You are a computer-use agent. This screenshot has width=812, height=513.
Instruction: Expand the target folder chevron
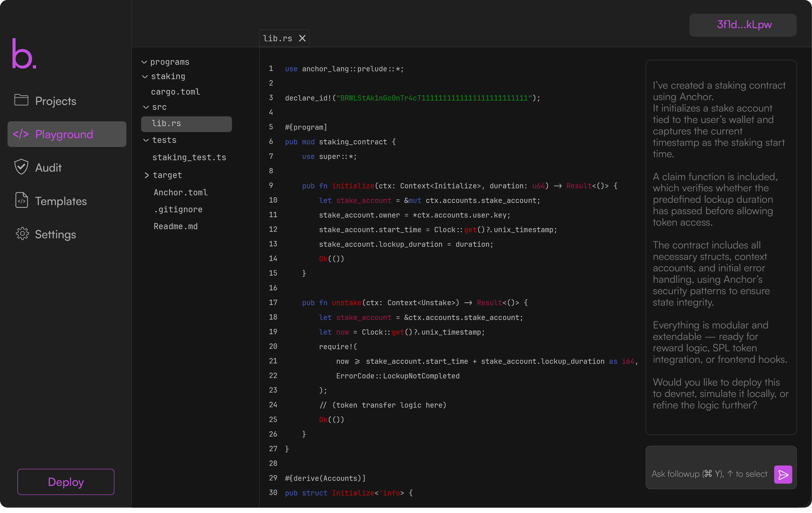click(x=147, y=175)
